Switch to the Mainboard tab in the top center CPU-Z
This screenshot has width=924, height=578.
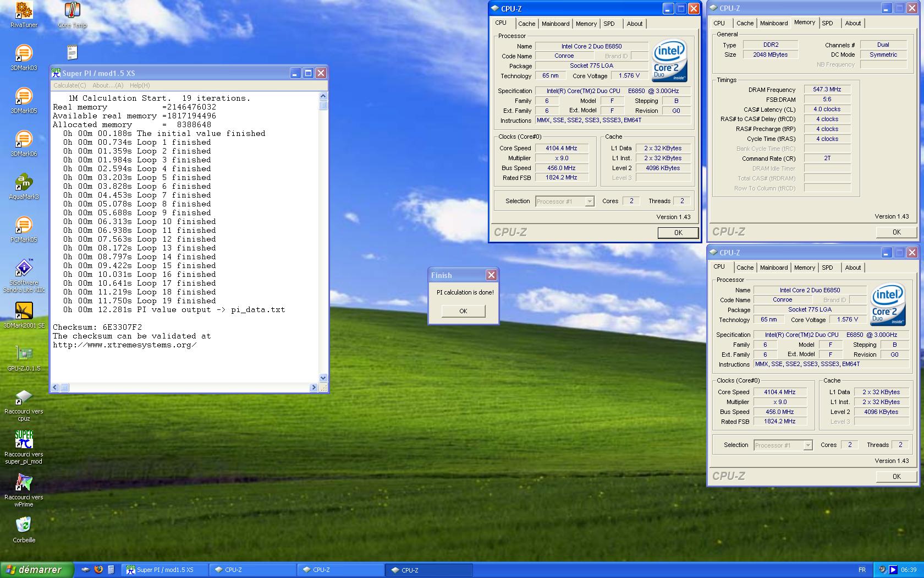pyautogui.click(x=555, y=24)
